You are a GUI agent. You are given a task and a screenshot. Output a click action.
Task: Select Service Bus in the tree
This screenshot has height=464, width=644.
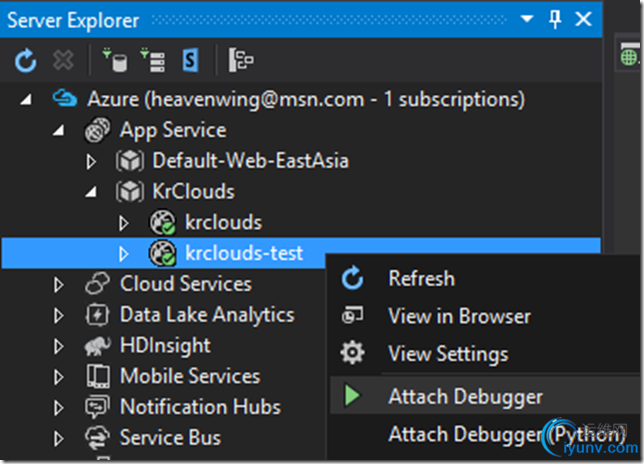coord(170,438)
